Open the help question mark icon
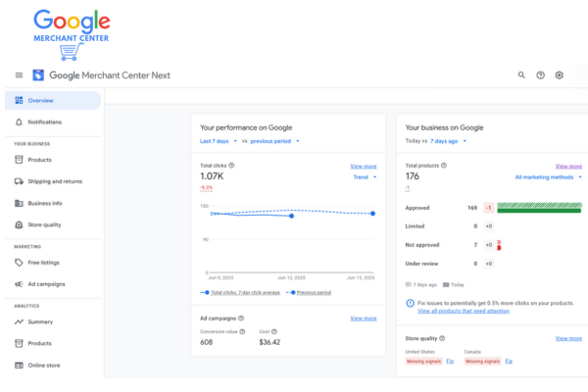The height and width of the screenshot is (392, 588). (540, 75)
